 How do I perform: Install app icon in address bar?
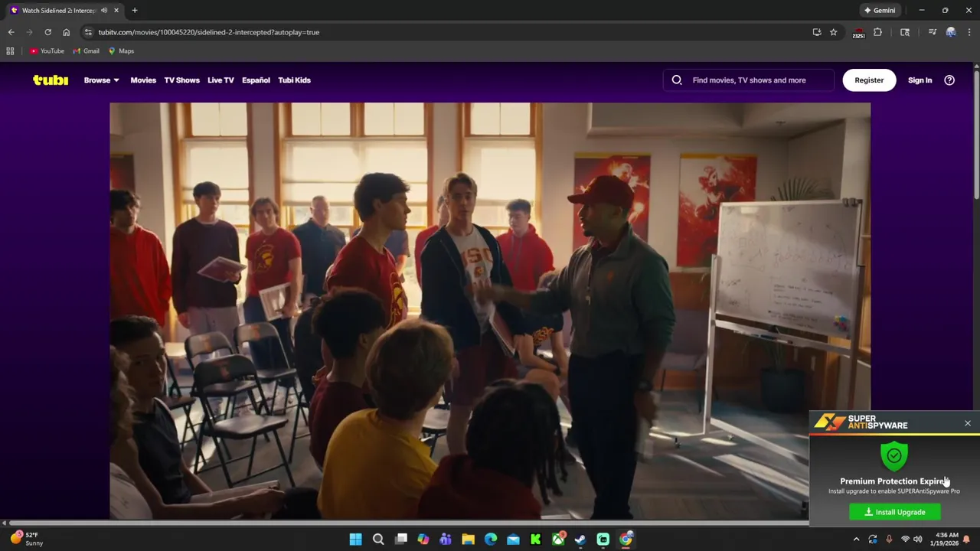tap(817, 32)
